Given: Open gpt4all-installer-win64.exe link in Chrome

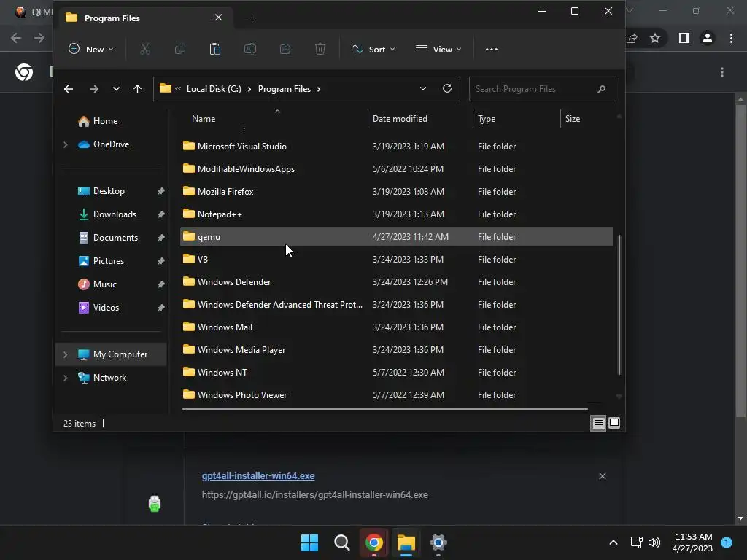Looking at the screenshot, I should [x=258, y=475].
